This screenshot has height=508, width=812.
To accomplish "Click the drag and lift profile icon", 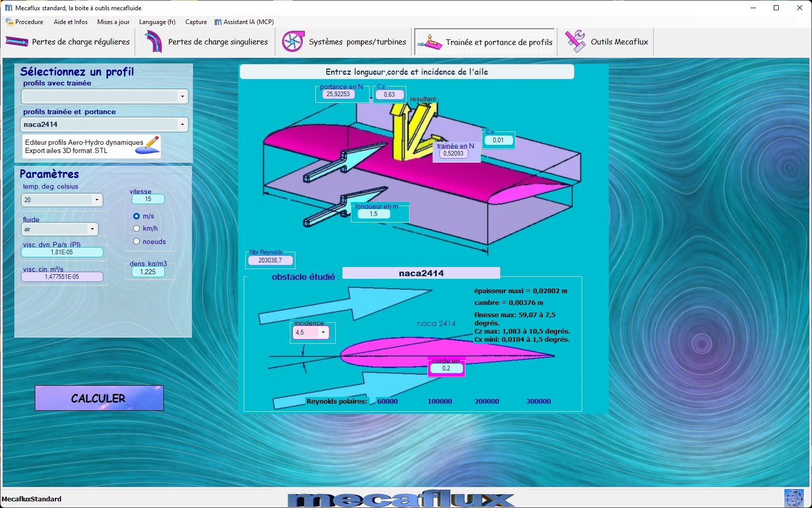I will [430, 42].
